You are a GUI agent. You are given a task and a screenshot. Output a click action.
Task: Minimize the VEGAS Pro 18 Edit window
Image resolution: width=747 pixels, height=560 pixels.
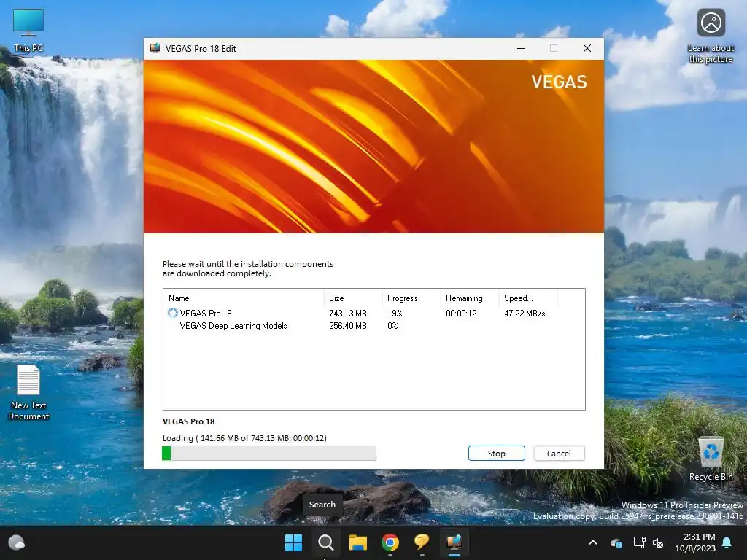pos(521,48)
